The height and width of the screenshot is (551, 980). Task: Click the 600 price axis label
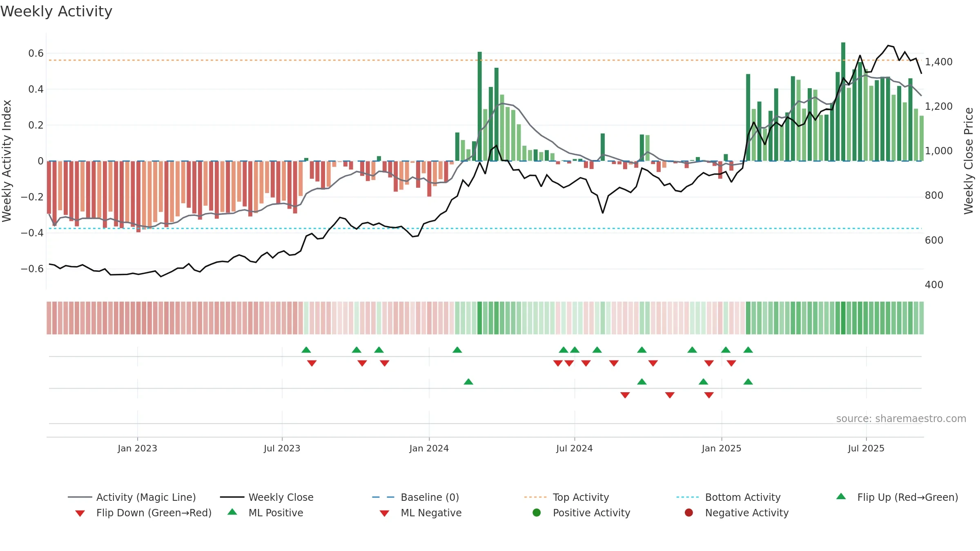coord(934,240)
